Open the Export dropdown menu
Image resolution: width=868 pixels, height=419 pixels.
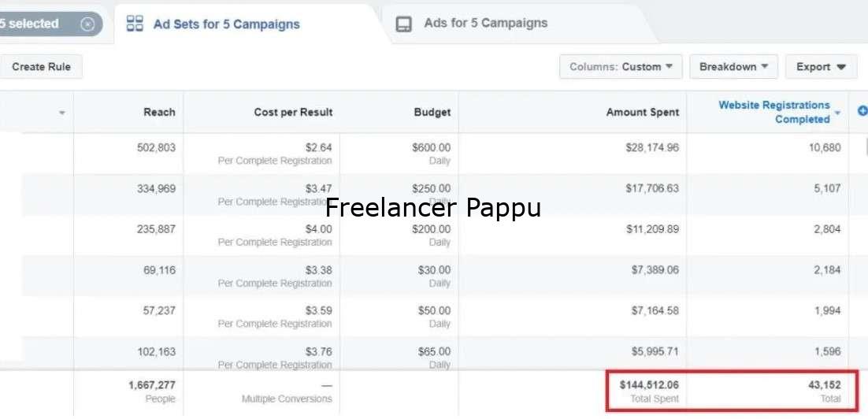coord(821,67)
